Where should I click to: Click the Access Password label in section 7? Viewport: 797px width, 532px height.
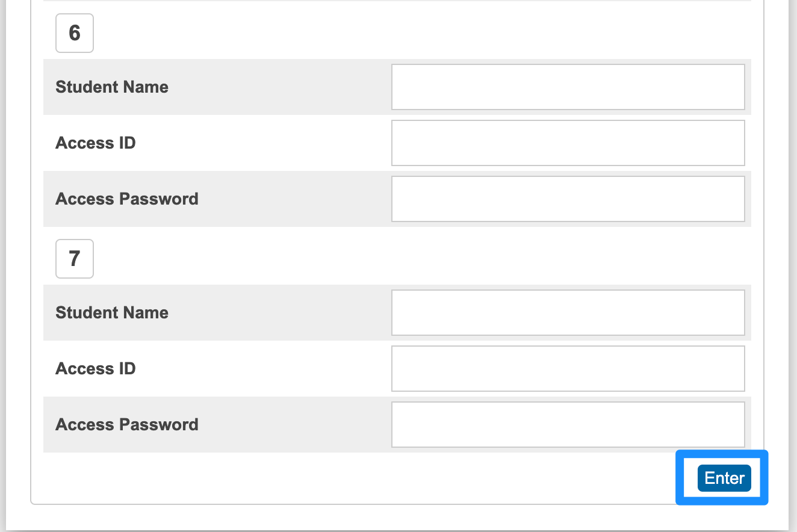[126, 424]
